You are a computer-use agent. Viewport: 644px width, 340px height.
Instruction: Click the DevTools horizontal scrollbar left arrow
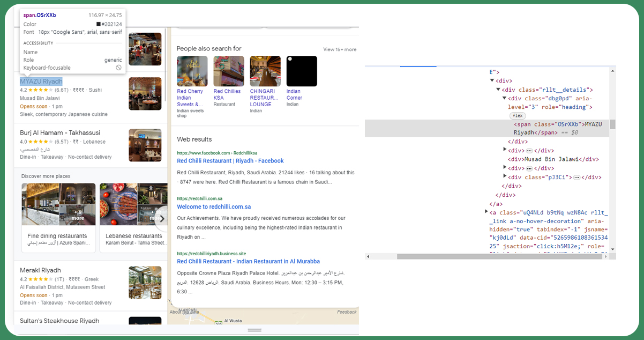click(x=369, y=257)
